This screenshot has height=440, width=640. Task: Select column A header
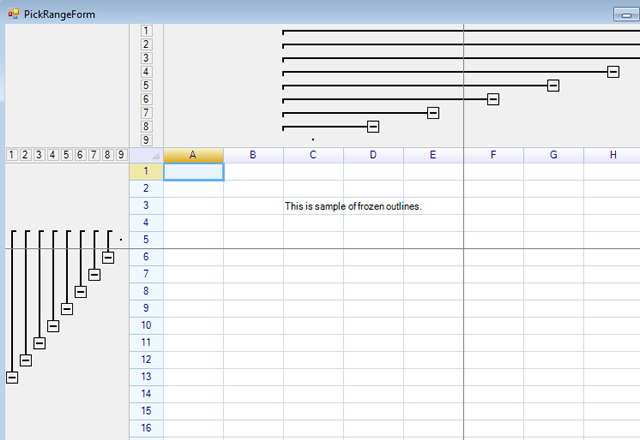coord(193,155)
